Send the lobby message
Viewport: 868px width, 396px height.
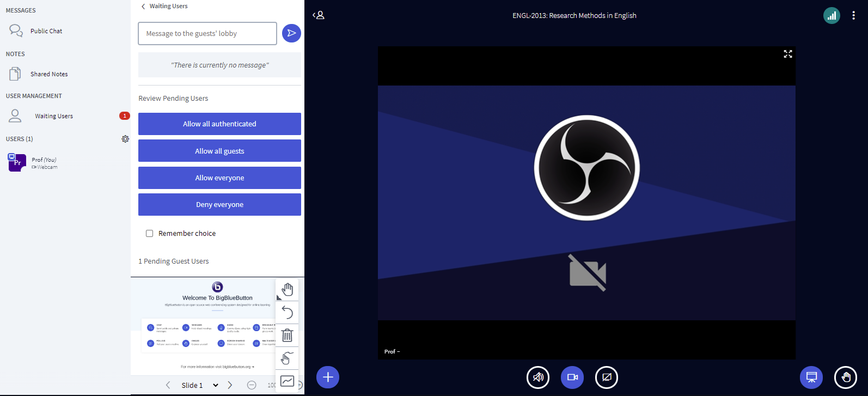[291, 33]
